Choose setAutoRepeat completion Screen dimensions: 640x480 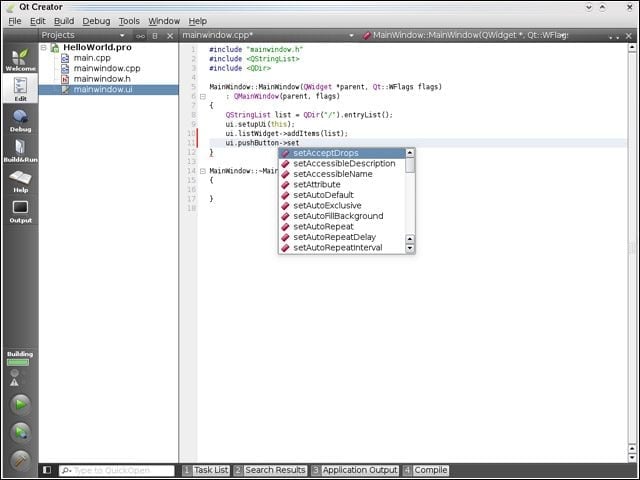[342, 227]
